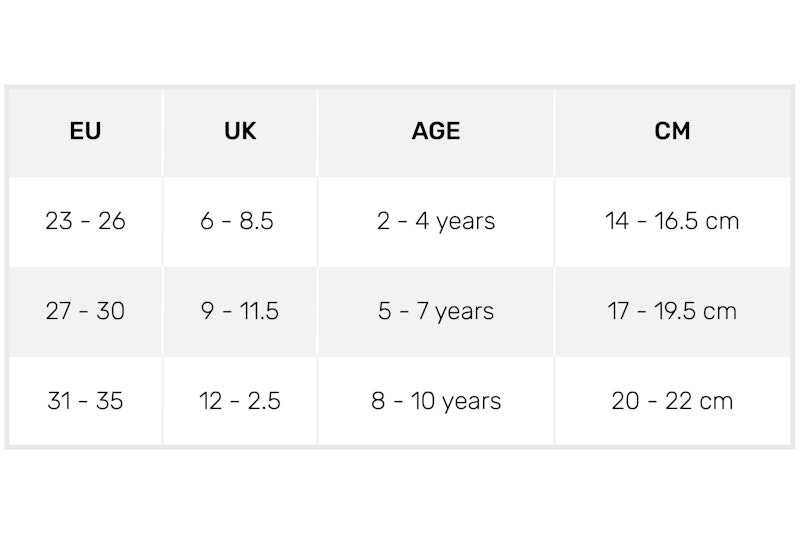
Task: Click the UK column header
Action: (x=240, y=132)
